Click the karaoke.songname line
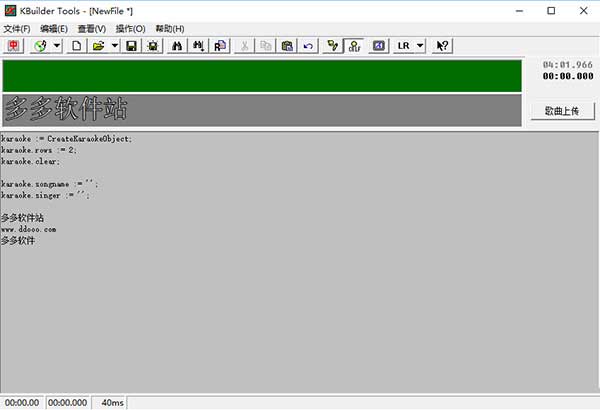 pyautogui.click(x=49, y=184)
